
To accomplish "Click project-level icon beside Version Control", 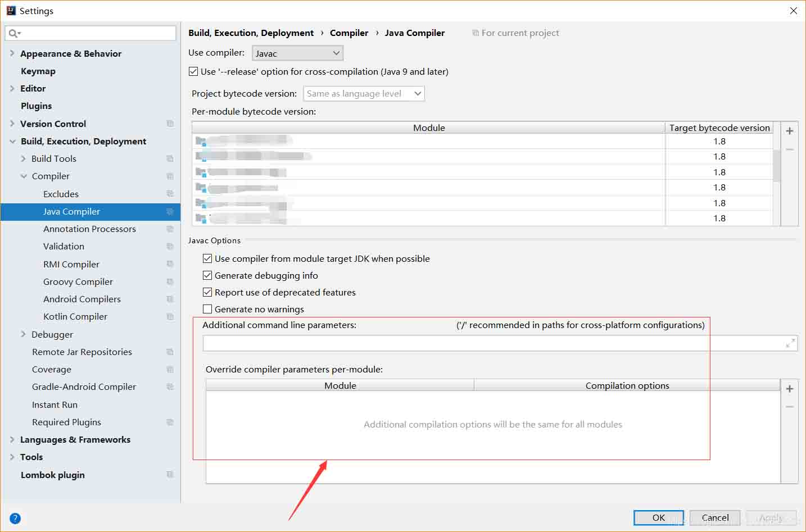I will [170, 124].
